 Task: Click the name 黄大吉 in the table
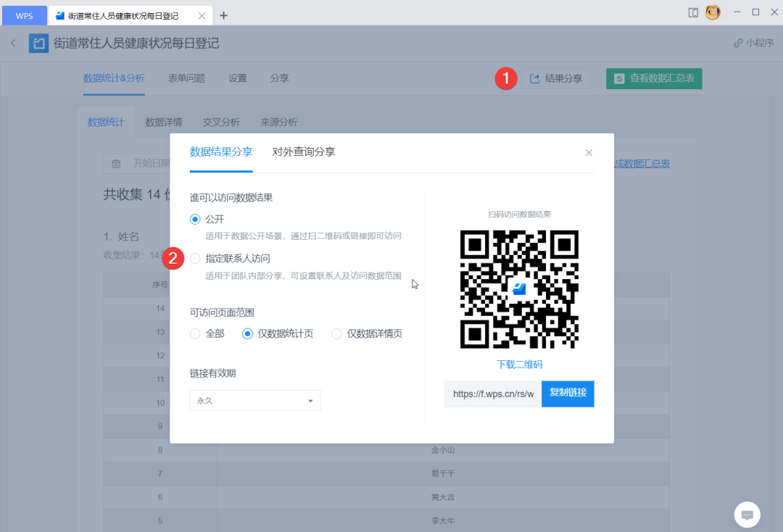[x=443, y=497]
